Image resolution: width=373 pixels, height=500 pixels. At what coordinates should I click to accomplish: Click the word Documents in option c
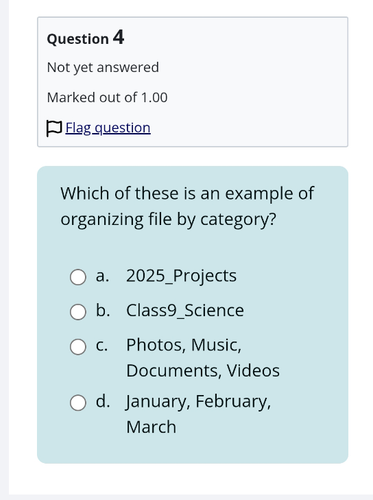click(174, 371)
